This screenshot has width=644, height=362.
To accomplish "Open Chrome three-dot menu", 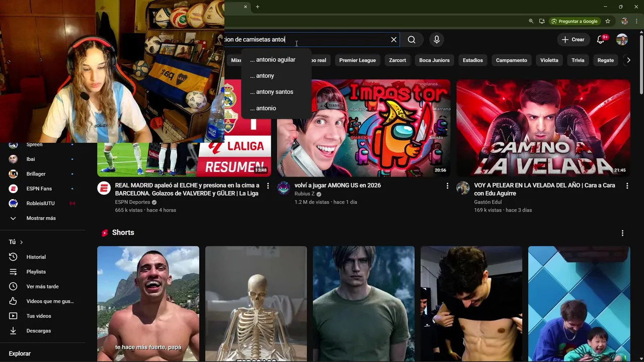I will point(636,21).
